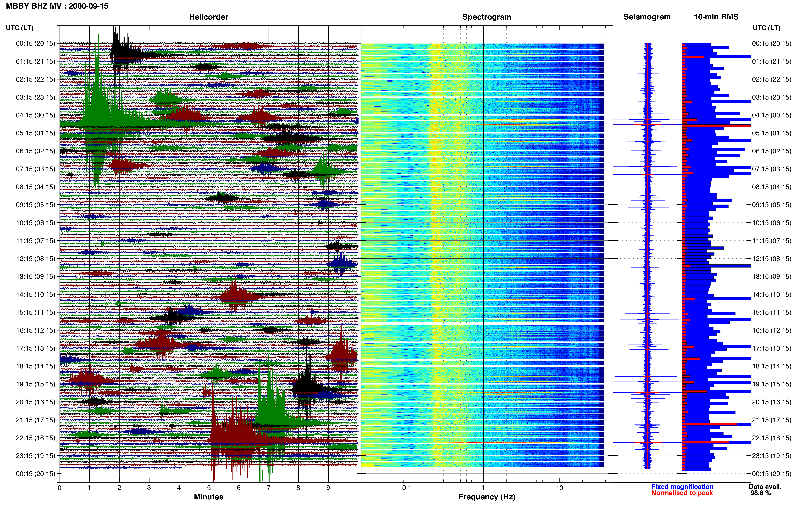Click the 'Seismogram' panel heading
The image size is (812, 508).
[x=647, y=17]
